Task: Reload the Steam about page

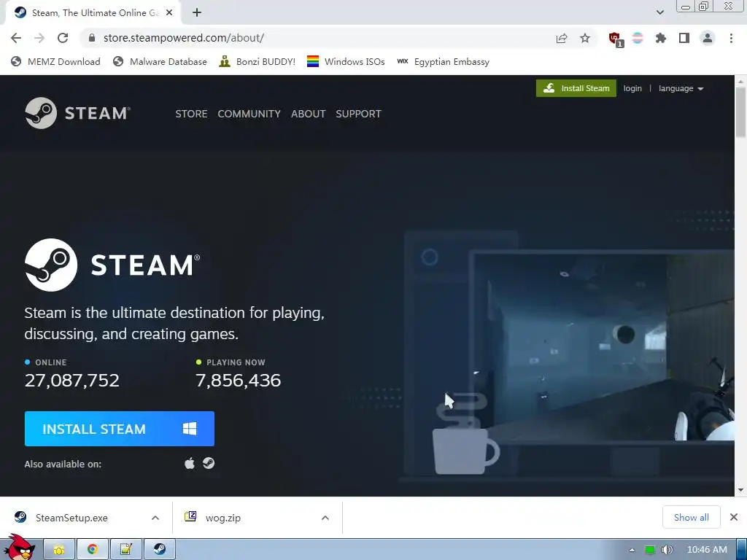Action: [63, 38]
